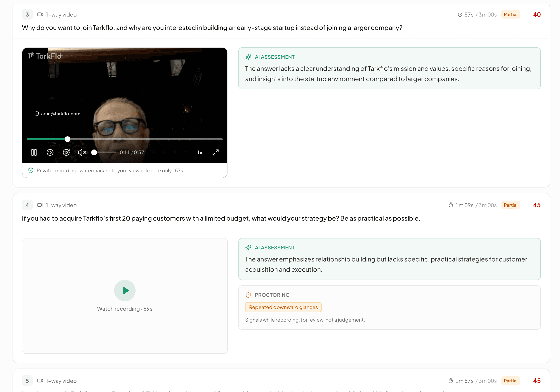Click the question 5 score 45
The width and height of the screenshot is (560, 392).
537,381
